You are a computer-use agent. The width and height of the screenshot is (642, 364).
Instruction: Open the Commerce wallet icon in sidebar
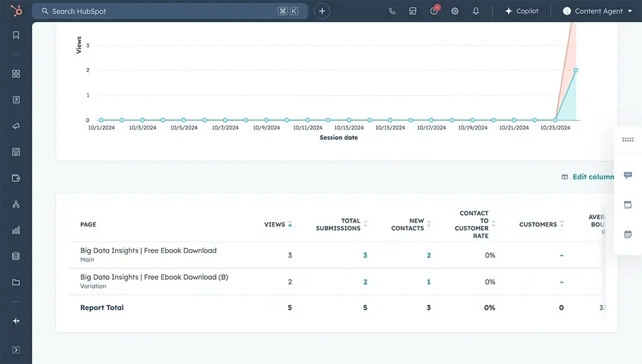point(16,178)
